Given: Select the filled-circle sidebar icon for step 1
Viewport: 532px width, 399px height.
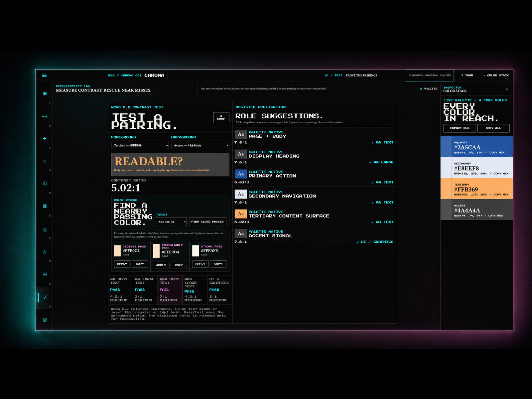Looking at the screenshot, I should coord(45,94).
